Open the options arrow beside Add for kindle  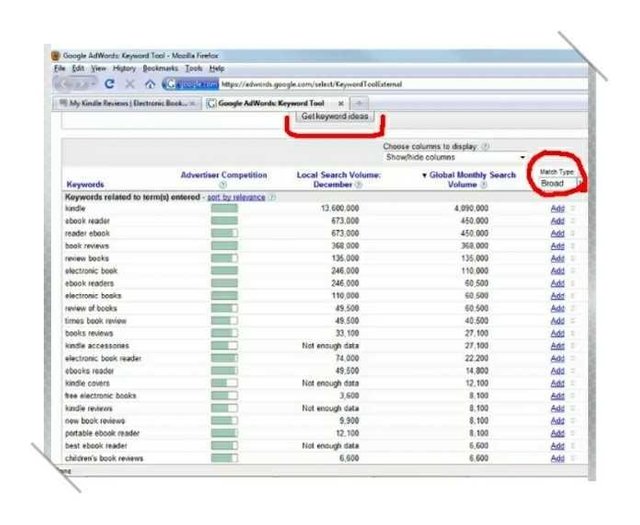573,209
